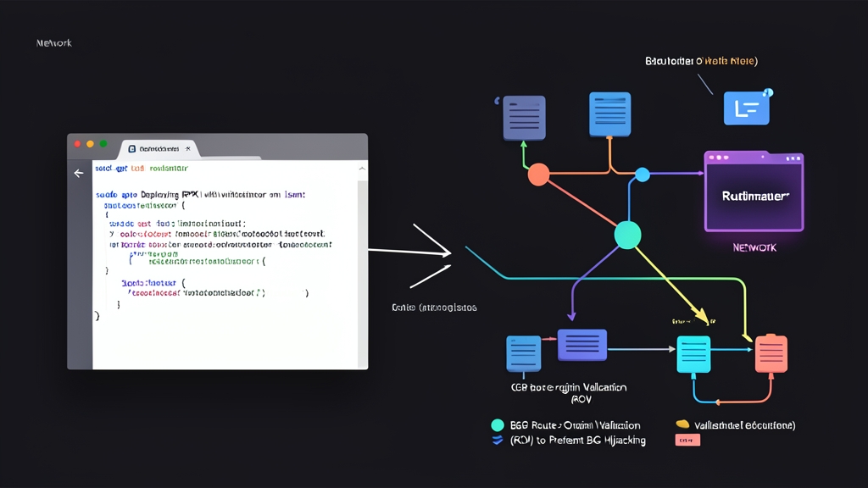Select the orange circle node

[538, 175]
